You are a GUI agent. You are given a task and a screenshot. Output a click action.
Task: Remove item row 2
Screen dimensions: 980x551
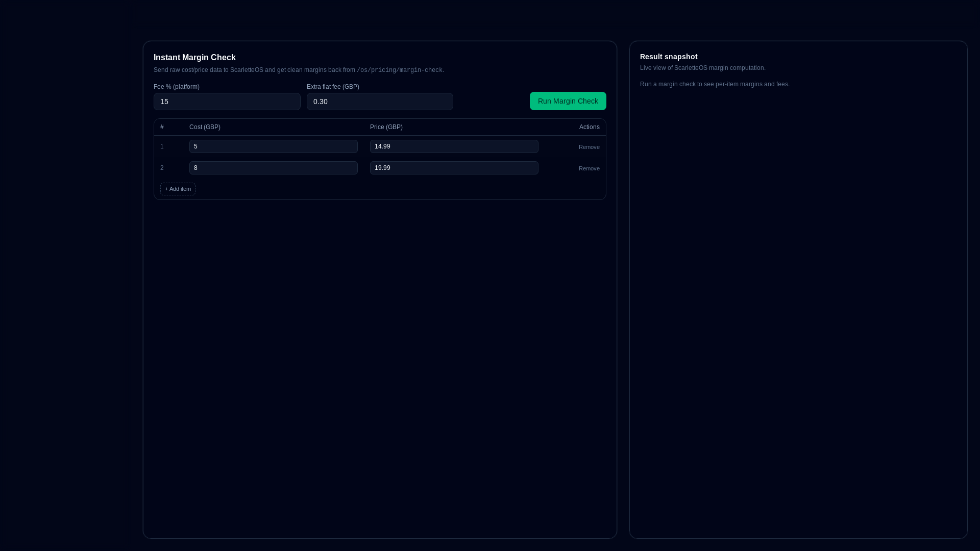[589, 168]
